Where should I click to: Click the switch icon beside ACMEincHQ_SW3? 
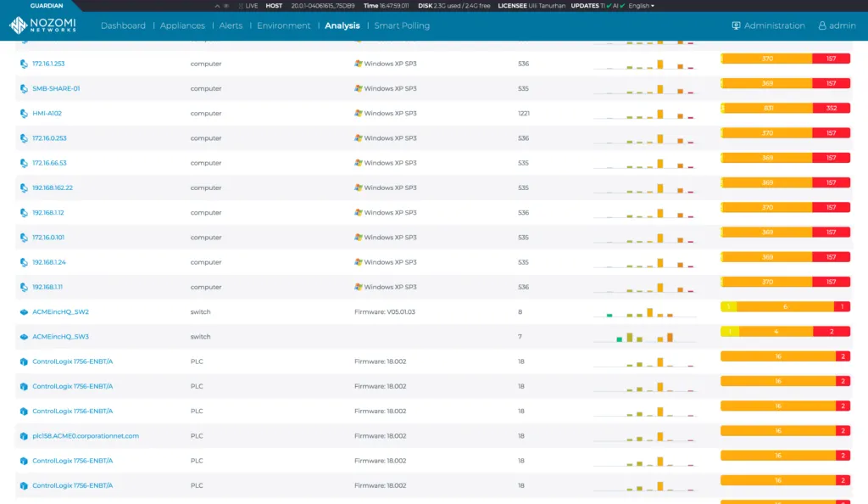24,337
